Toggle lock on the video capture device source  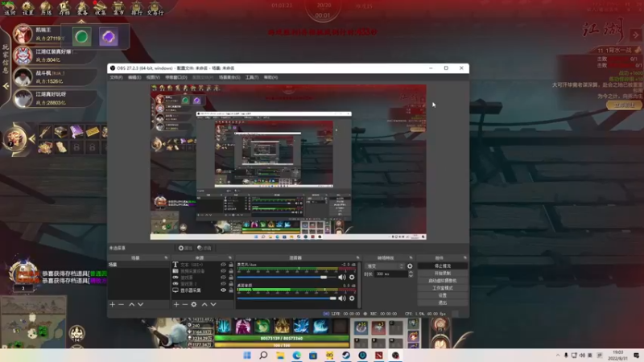click(x=231, y=271)
